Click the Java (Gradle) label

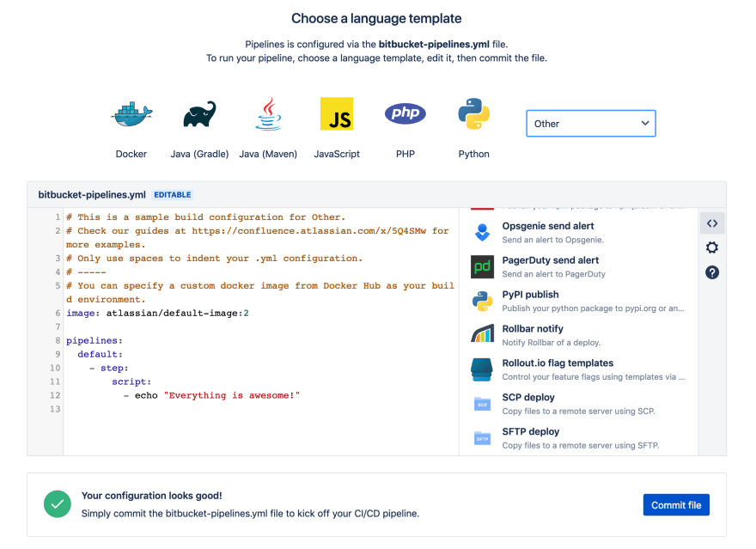coord(199,154)
